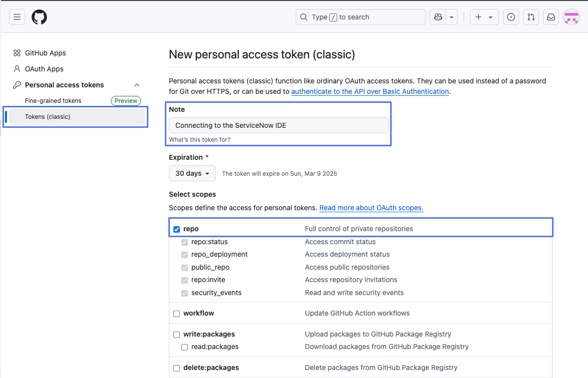Open the Pull requests icon in header
588x378 pixels.
pyautogui.click(x=531, y=17)
